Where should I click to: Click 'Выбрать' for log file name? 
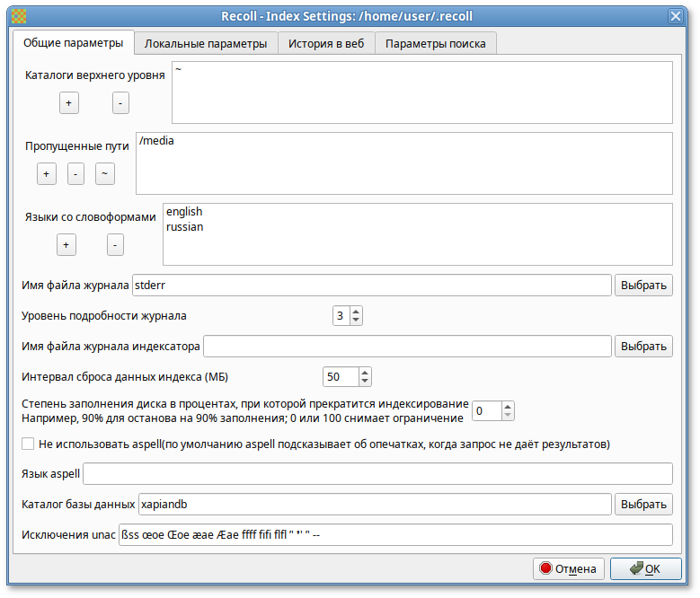644,286
